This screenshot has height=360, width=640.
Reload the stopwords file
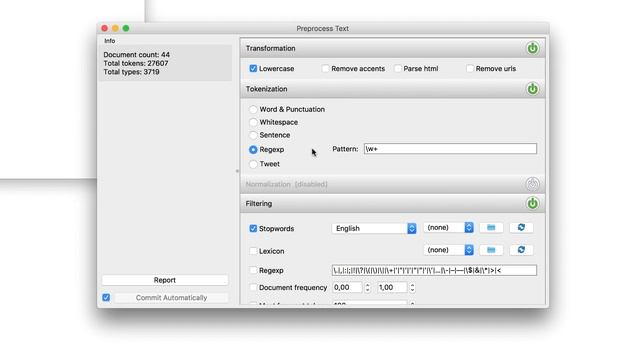pos(521,227)
